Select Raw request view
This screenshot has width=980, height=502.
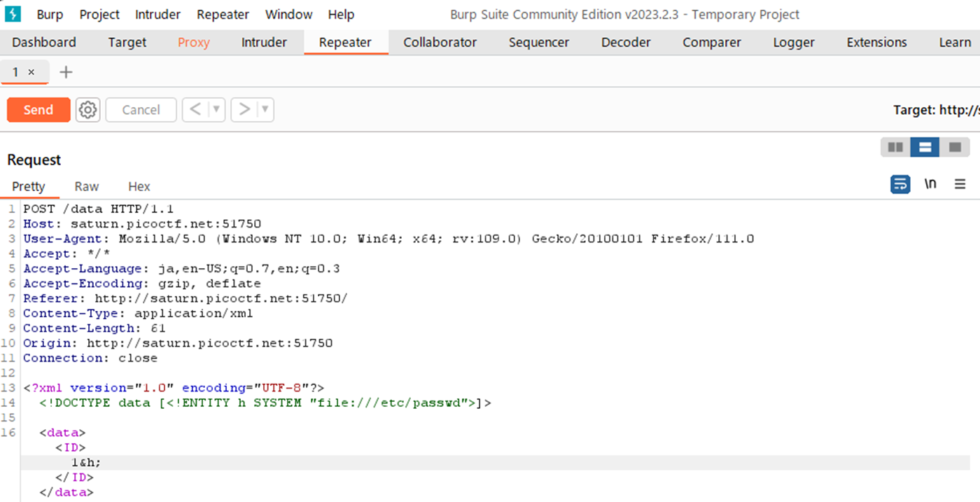click(87, 186)
